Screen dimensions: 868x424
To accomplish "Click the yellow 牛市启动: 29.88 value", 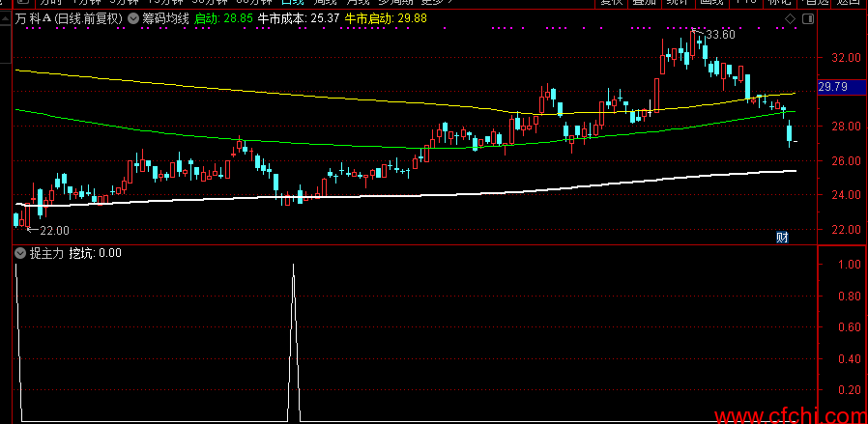I will [386, 19].
